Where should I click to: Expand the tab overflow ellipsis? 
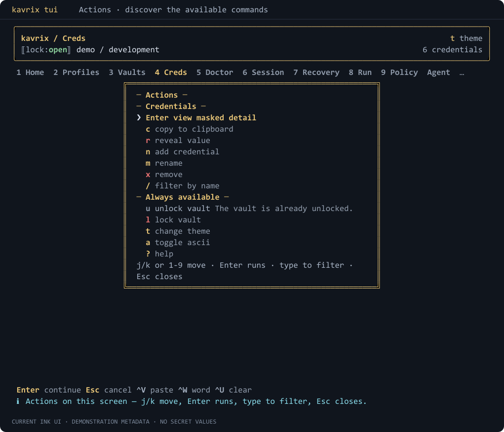(x=462, y=73)
